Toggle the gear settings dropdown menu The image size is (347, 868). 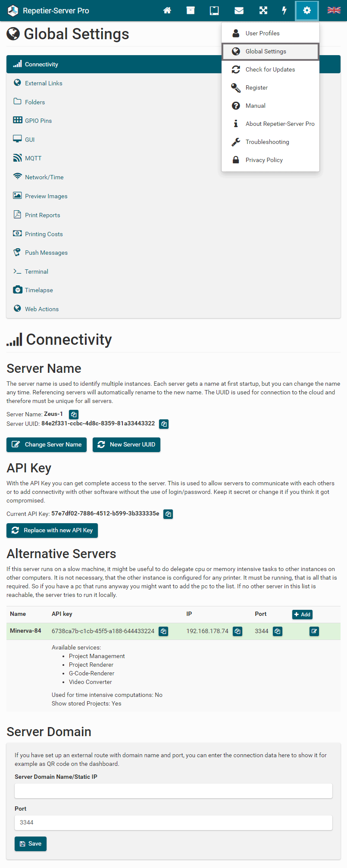click(x=307, y=10)
